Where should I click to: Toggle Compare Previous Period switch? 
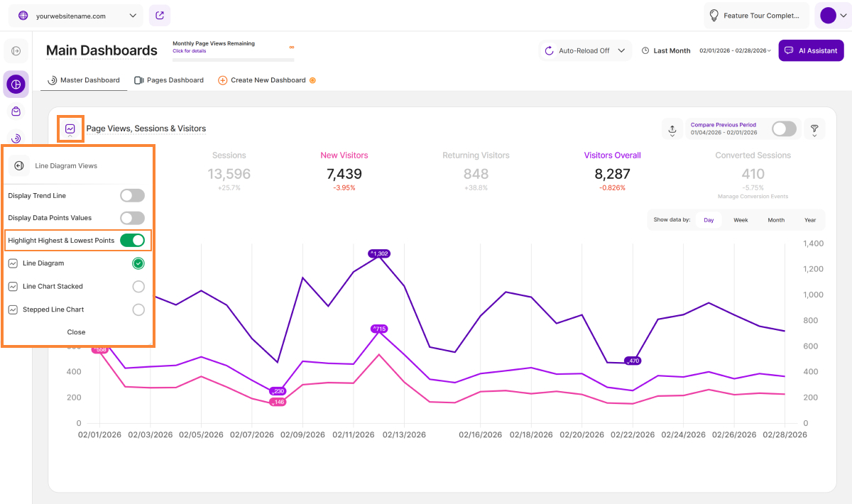click(x=784, y=128)
